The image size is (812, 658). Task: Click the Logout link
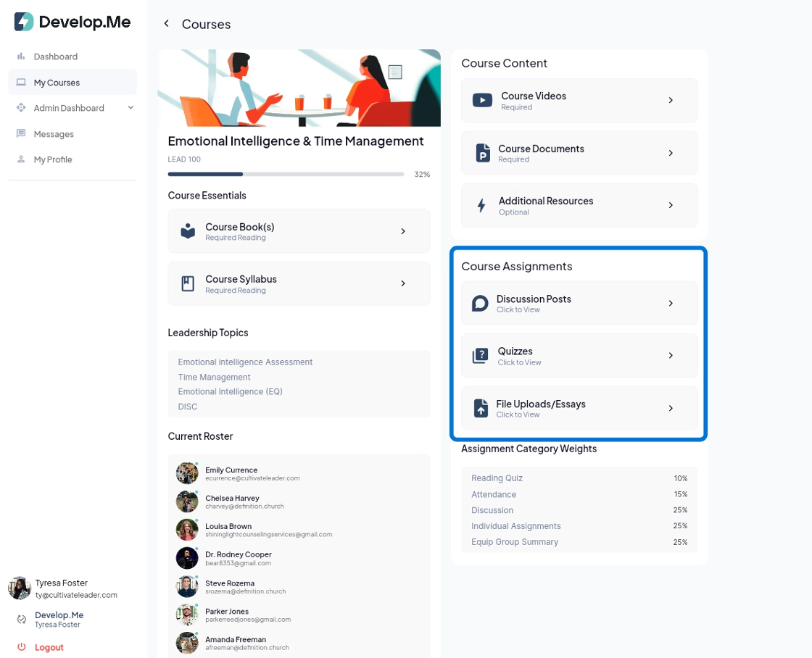click(49, 647)
